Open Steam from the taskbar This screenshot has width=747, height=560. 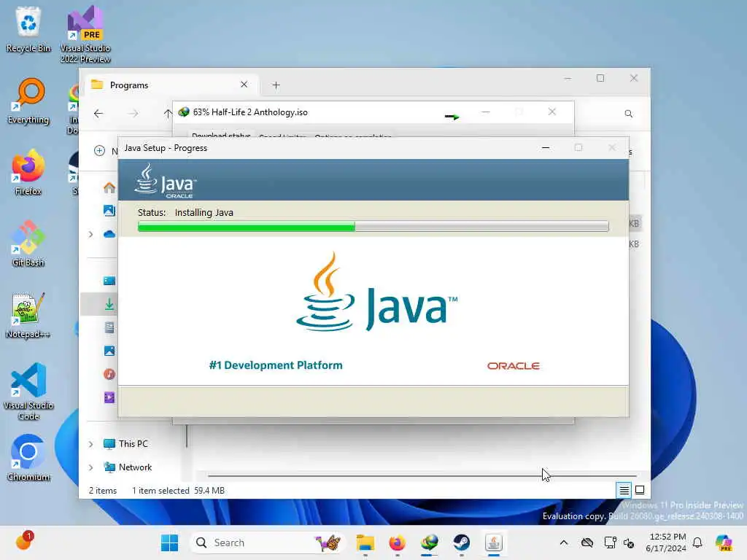click(461, 542)
